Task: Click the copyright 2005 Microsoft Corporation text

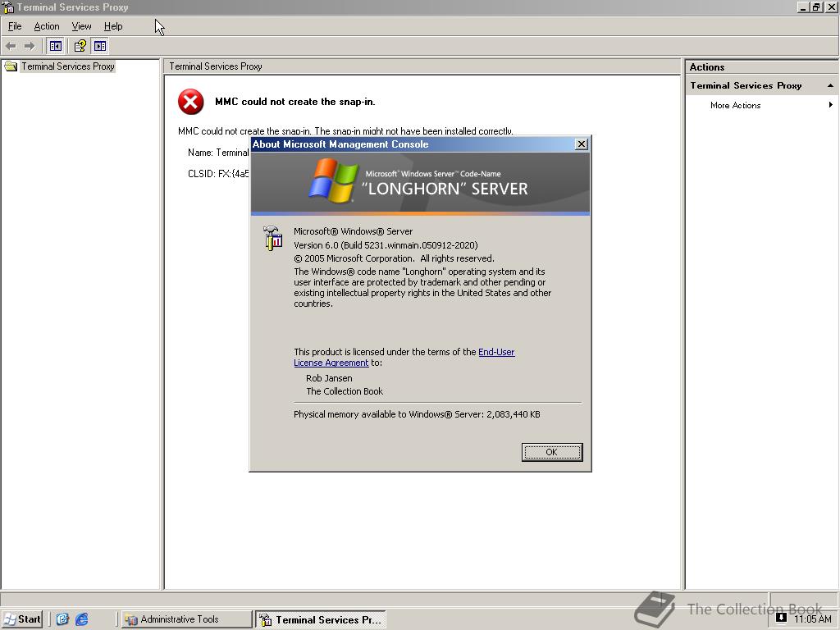Action: (x=394, y=258)
